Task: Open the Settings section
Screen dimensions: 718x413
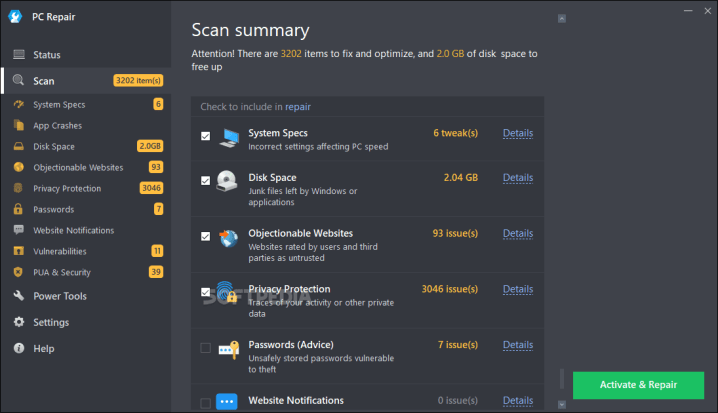Action: coord(86,322)
